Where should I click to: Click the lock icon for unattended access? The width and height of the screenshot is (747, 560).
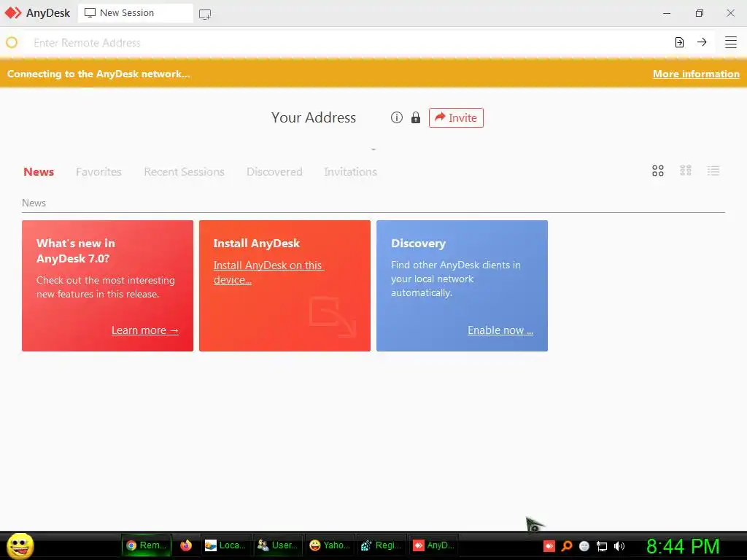[x=416, y=117]
